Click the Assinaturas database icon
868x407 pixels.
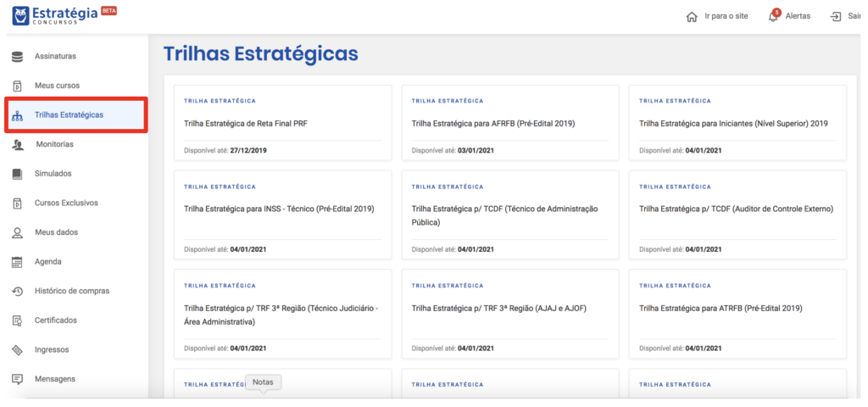point(17,57)
